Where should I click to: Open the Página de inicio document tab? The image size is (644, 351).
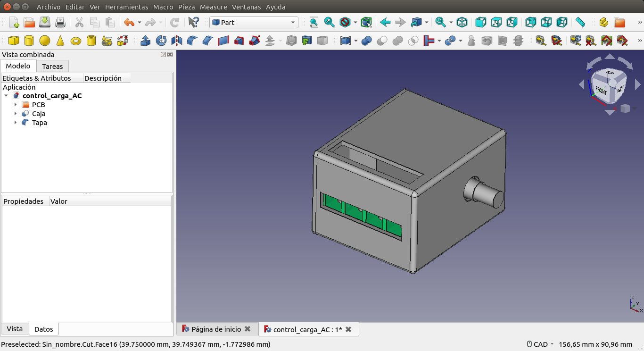pos(216,329)
